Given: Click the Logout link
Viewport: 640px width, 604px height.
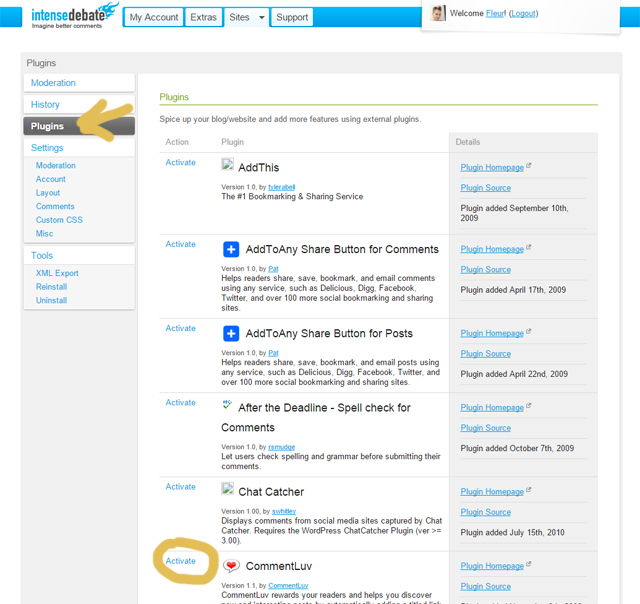Looking at the screenshot, I should (x=523, y=13).
